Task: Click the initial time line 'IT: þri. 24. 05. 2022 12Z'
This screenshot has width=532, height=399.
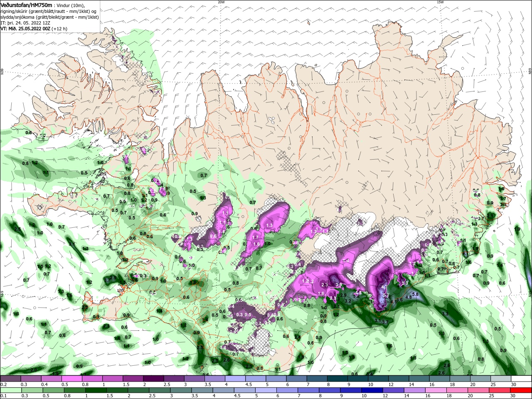Action: tap(25, 23)
